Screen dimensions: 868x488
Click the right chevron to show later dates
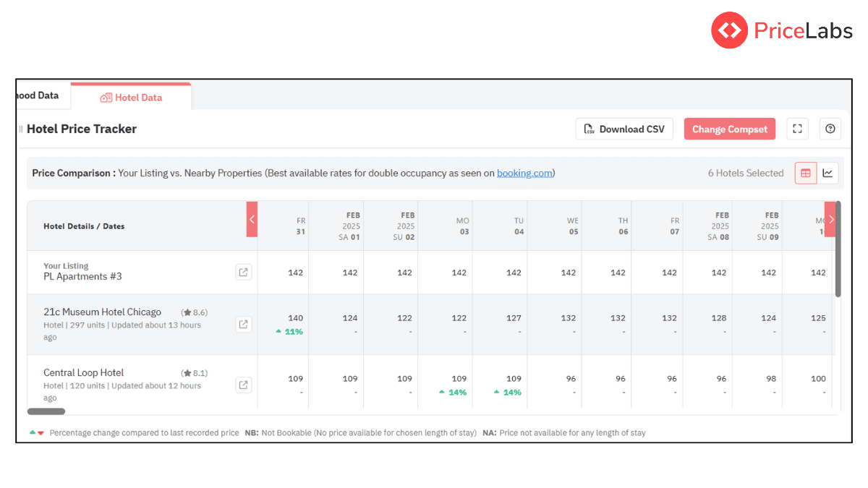[x=830, y=219]
